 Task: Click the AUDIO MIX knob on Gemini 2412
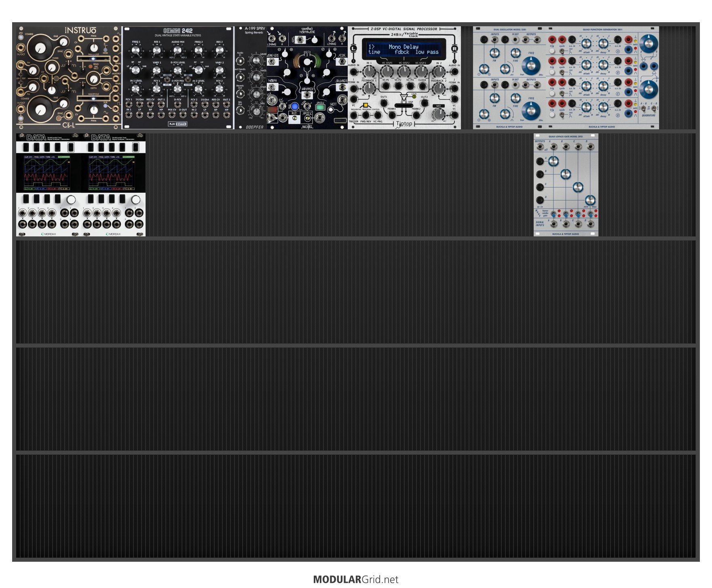pos(177,51)
